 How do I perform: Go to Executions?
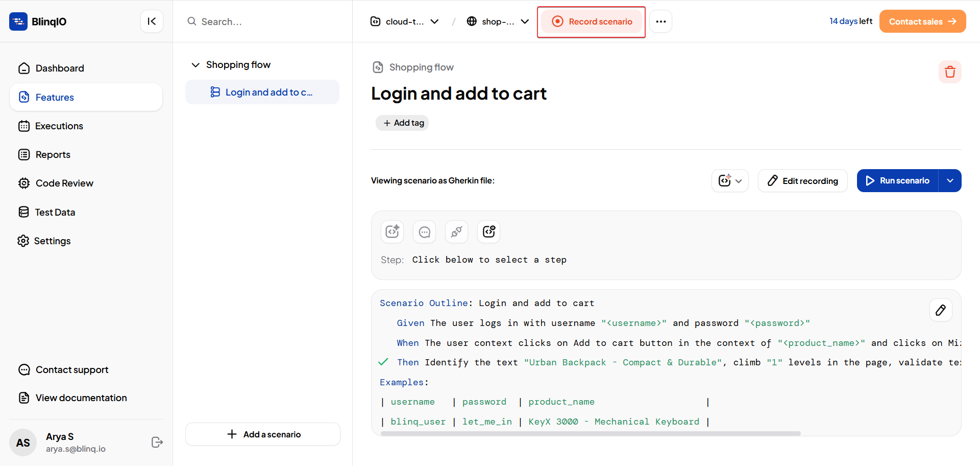[x=86, y=126]
